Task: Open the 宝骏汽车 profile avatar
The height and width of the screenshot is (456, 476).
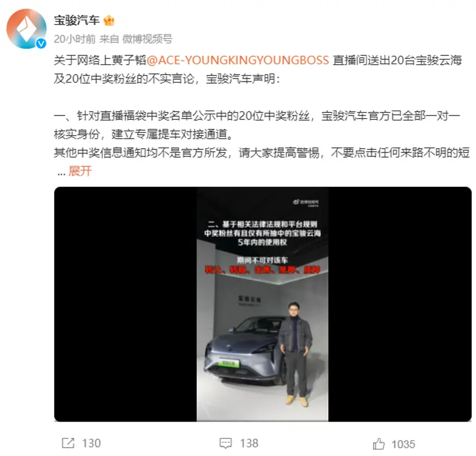Action: pos(26,29)
